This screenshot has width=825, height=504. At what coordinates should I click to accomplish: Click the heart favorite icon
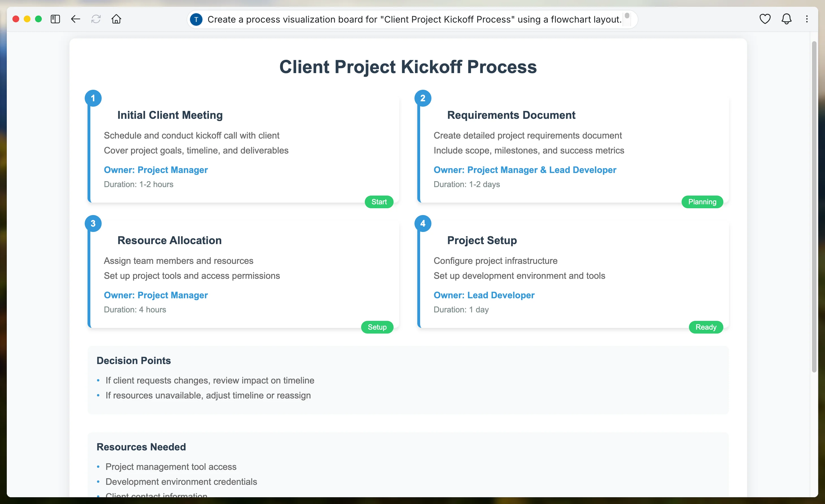pos(765,19)
